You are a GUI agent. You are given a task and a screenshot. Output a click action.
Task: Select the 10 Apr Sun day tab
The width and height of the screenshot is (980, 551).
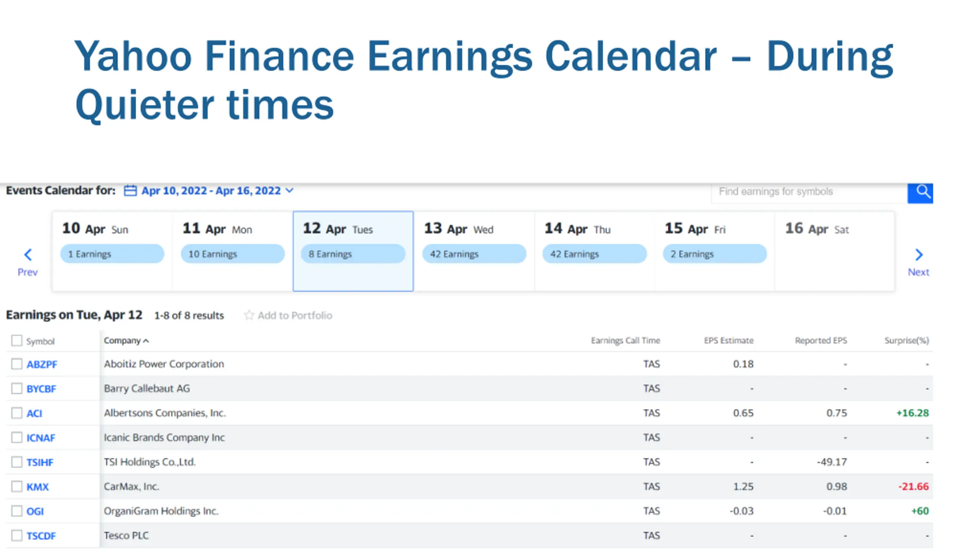[x=112, y=251]
